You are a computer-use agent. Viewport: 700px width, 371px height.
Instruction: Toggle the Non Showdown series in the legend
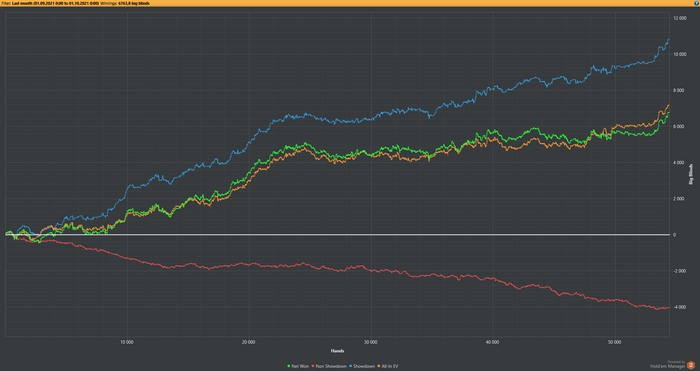tap(329, 366)
